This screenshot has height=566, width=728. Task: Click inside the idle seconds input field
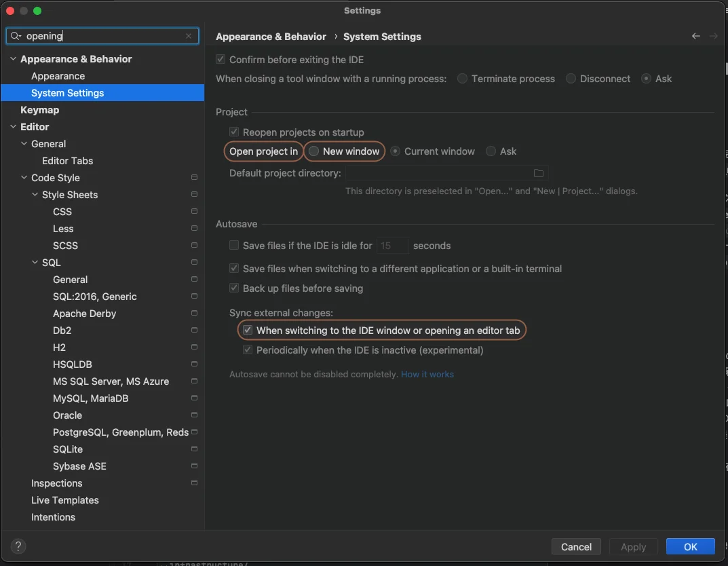[x=392, y=245]
